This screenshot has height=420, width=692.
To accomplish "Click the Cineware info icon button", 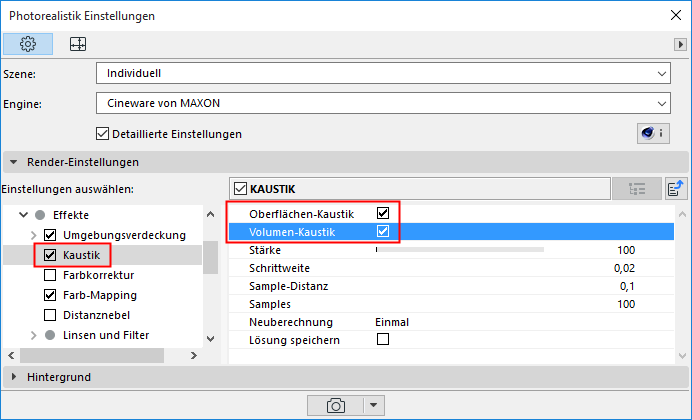I will tap(652, 133).
